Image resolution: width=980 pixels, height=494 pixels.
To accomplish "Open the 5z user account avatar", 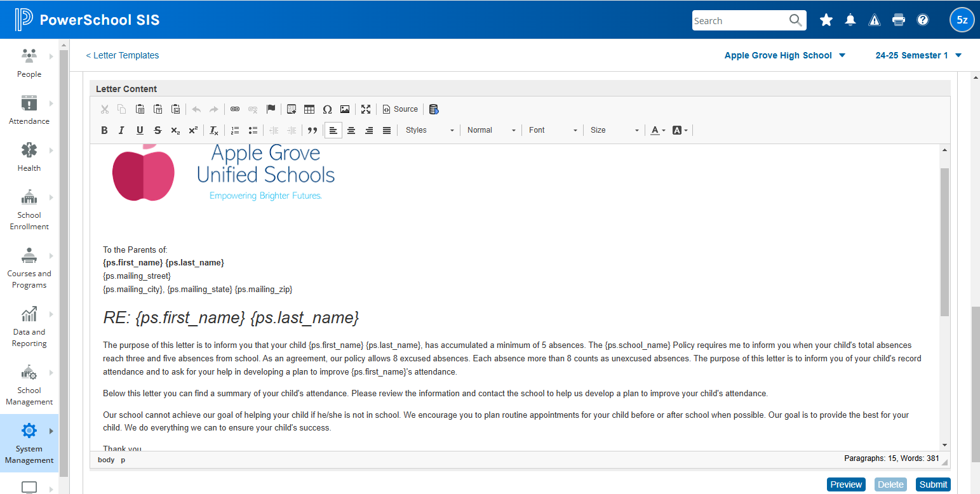I will [962, 20].
